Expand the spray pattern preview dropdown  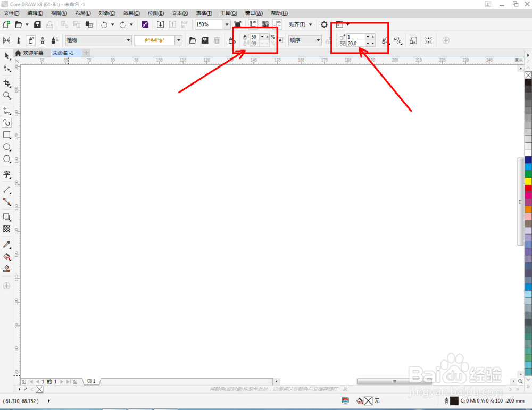179,40
